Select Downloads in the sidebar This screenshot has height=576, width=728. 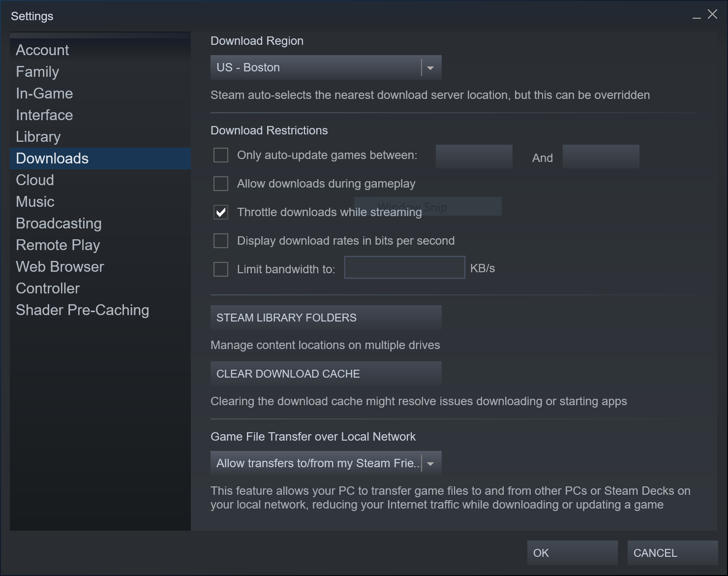click(x=100, y=159)
